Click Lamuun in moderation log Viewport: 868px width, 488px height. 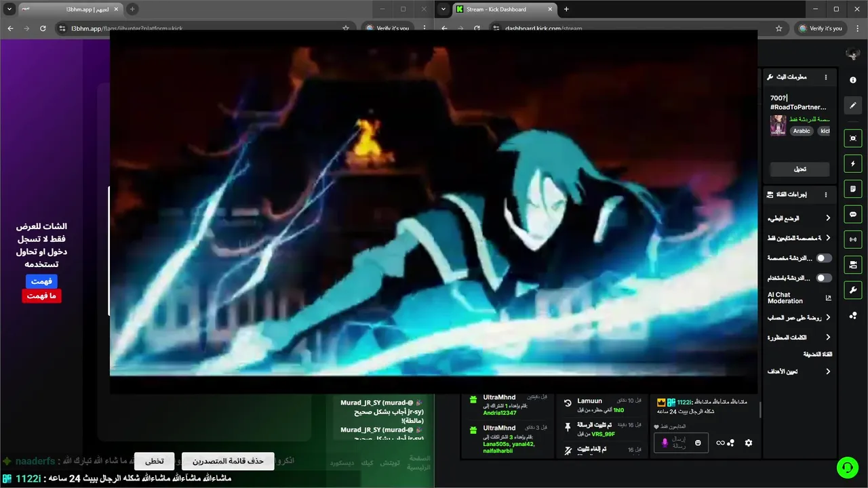589,401
